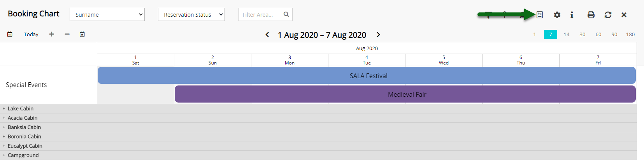Print the booking chart
This screenshot has width=644, height=162.
click(591, 15)
